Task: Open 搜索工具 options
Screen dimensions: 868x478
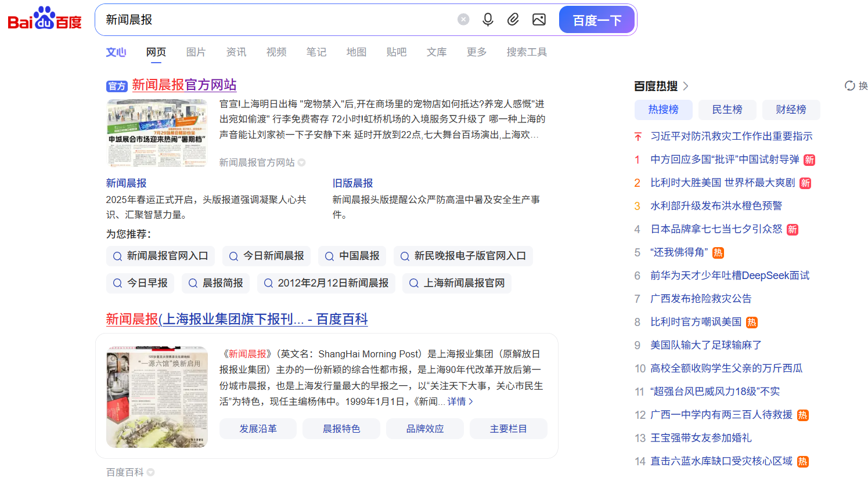Action: 527,52
